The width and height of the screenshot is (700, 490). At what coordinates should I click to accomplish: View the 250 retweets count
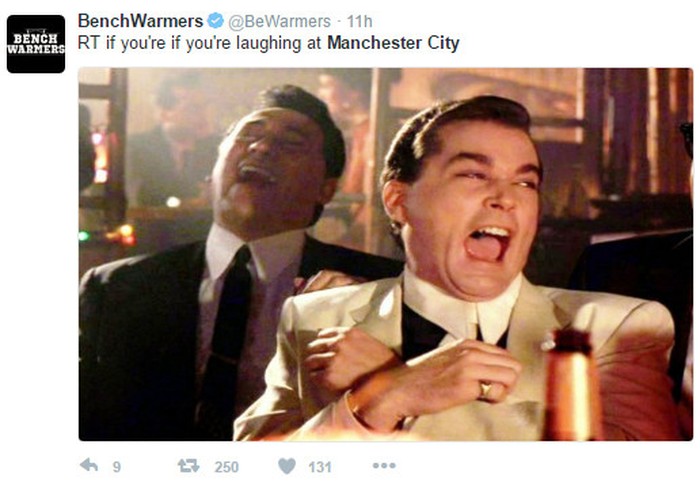[x=226, y=467]
